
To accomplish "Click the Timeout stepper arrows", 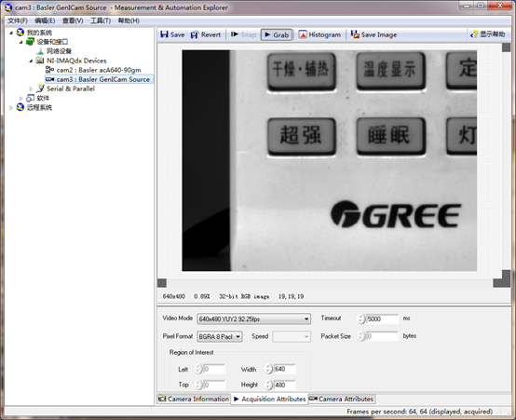I will (x=361, y=318).
